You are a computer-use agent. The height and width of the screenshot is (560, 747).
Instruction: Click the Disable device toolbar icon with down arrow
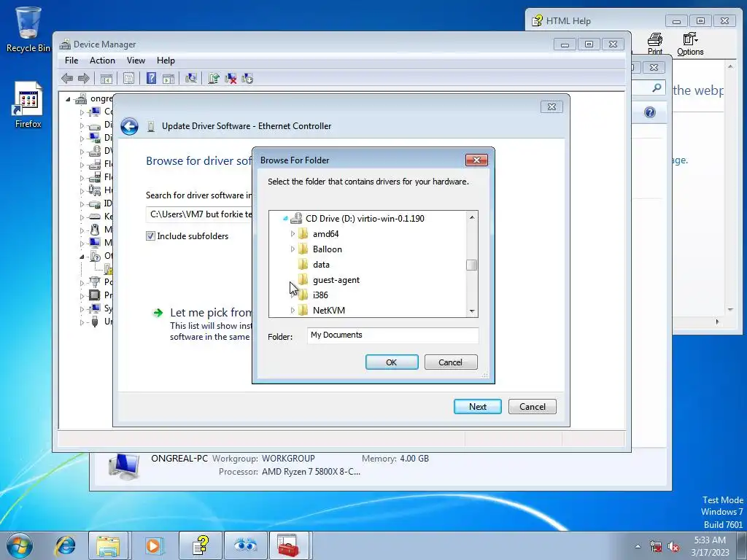[x=247, y=78]
